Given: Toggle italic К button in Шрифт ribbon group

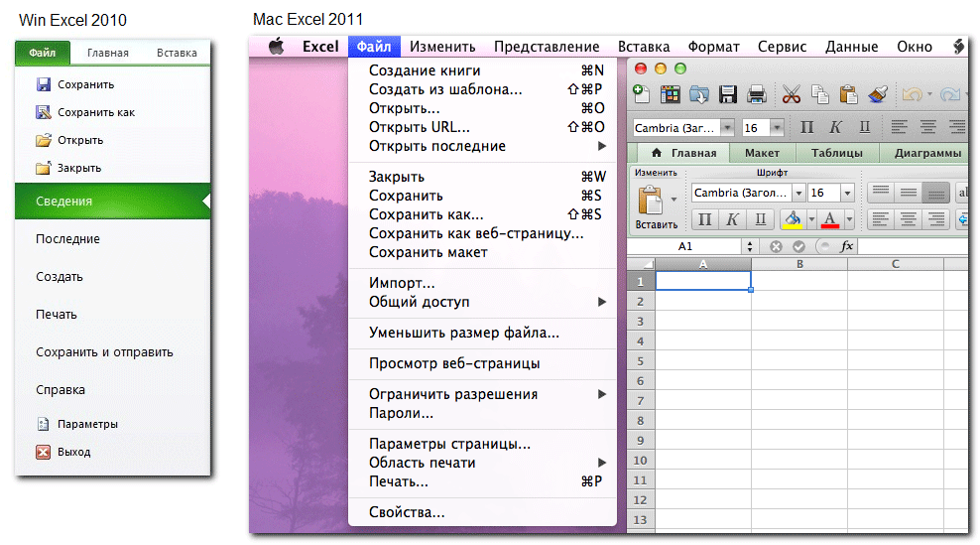Looking at the screenshot, I should click(x=732, y=219).
